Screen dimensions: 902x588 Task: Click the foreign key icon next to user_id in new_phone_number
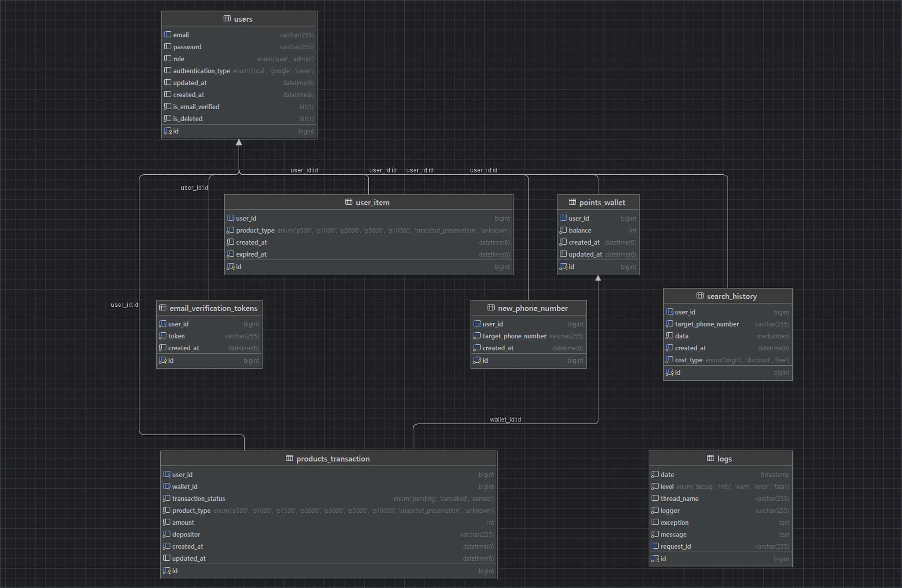pyautogui.click(x=478, y=323)
